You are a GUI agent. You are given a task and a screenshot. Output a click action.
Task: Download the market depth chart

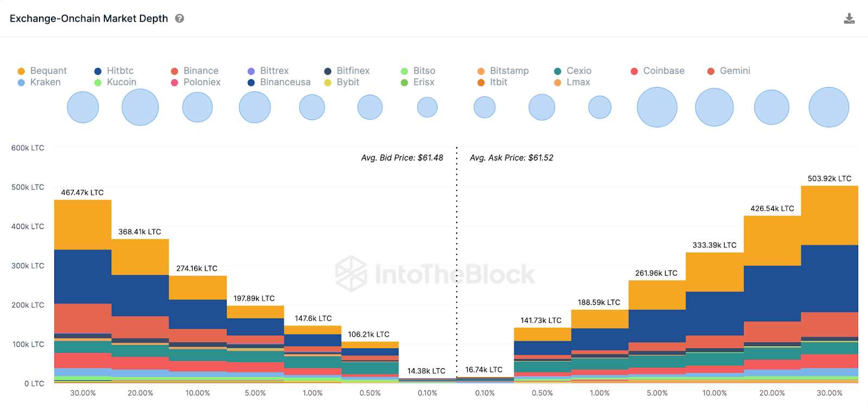click(849, 19)
